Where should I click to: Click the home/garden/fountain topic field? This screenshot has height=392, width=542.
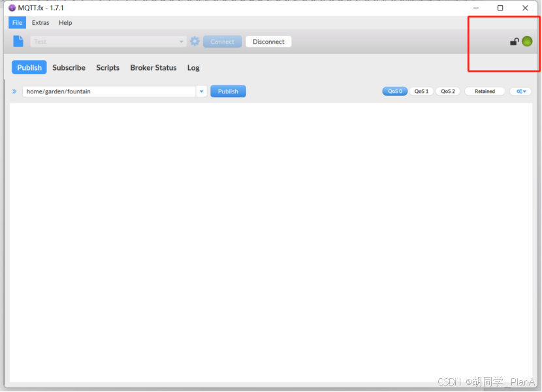(109, 91)
